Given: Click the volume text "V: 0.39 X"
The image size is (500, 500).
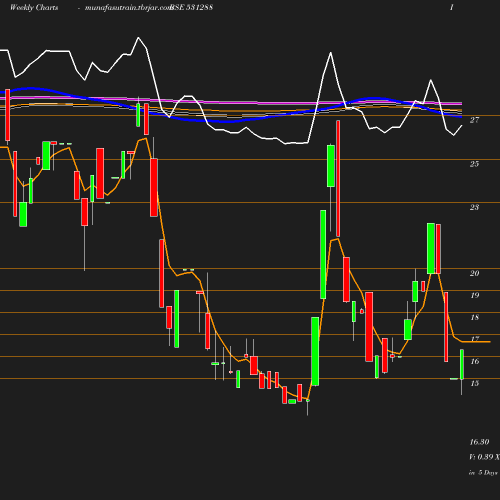Looking at the screenshot, I should pyautogui.click(x=484, y=457).
